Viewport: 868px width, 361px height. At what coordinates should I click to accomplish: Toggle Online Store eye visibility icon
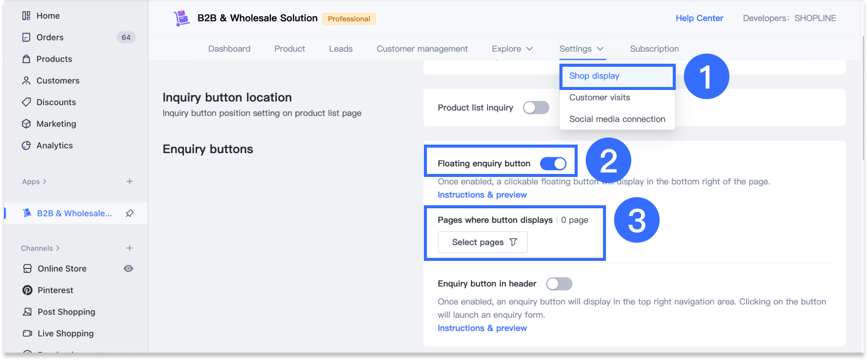128,268
